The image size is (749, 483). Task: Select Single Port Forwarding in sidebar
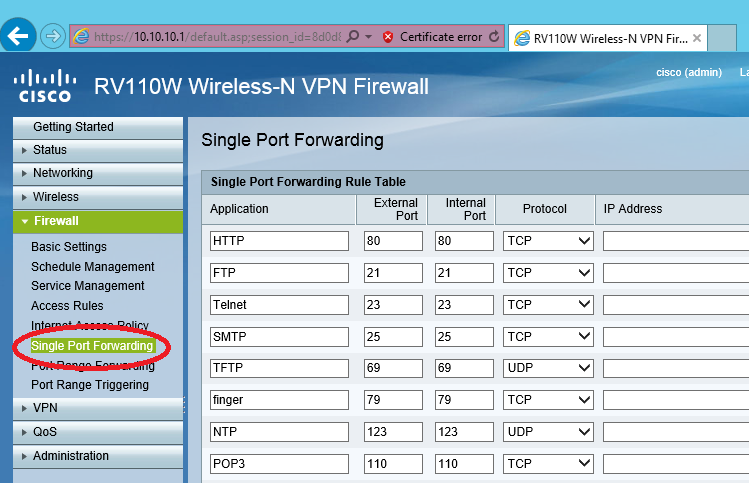coord(92,346)
